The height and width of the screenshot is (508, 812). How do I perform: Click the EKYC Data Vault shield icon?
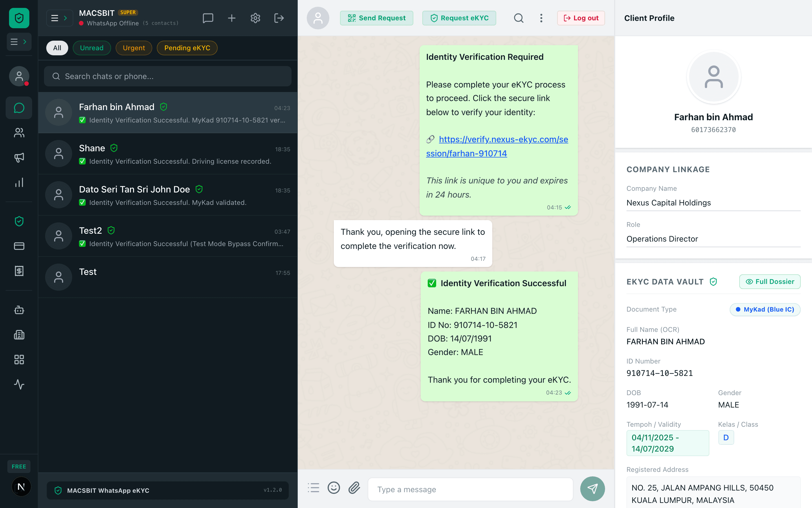coord(713,282)
